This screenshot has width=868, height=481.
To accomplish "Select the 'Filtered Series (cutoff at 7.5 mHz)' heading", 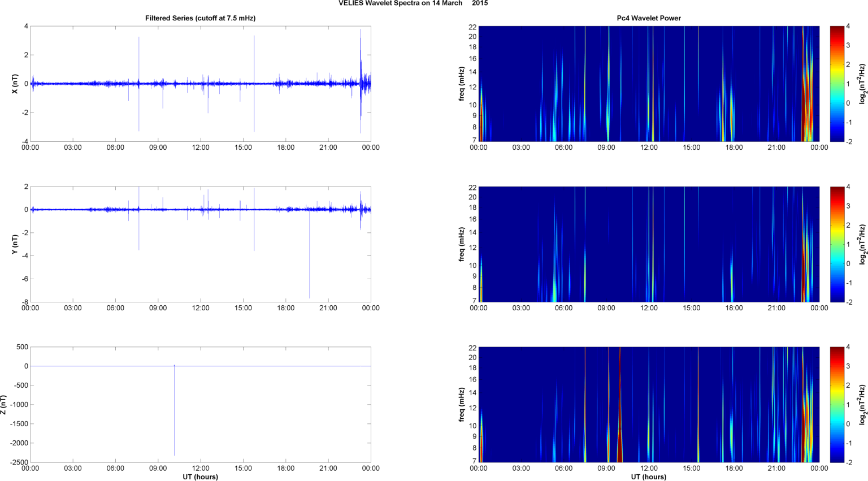I will (x=200, y=18).
